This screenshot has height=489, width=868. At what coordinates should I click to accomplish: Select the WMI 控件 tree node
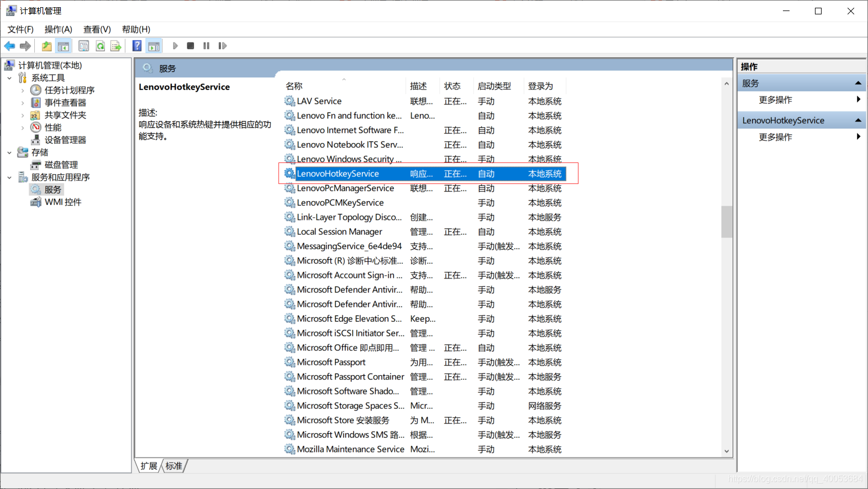click(62, 202)
